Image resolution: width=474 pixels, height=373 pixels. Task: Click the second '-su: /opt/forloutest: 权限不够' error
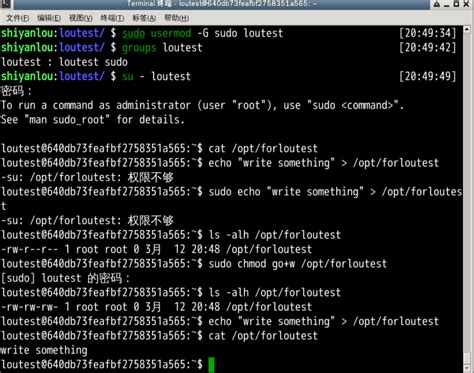(87, 221)
